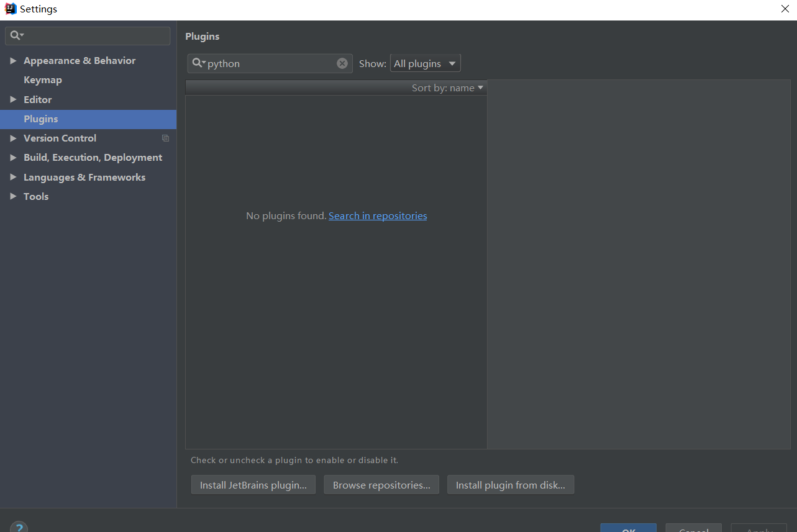Expand Build, Execution, Deployment

pyautogui.click(x=14, y=157)
